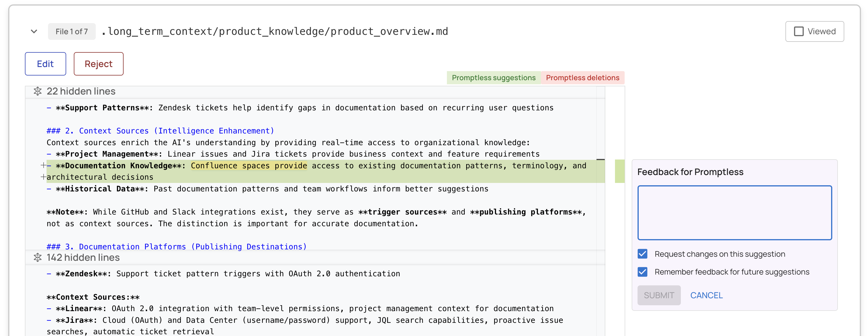This screenshot has height=336, width=868.
Task: Reject the suggested file change
Action: [98, 64]
